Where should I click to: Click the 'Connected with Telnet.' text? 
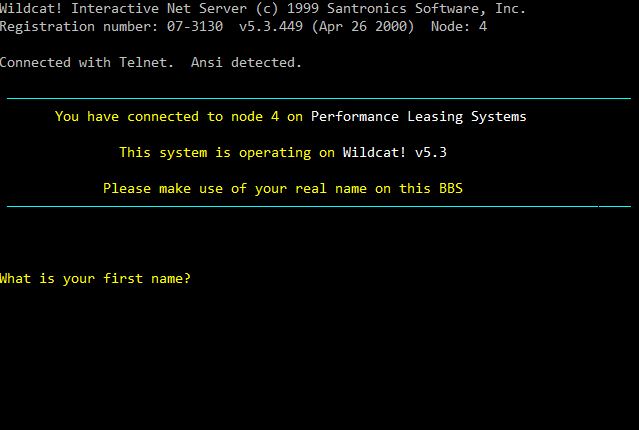point(87,63)
